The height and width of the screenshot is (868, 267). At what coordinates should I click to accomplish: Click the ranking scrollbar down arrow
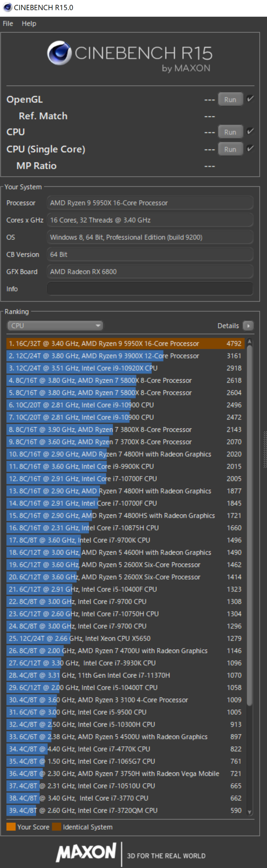coord(250,812)
